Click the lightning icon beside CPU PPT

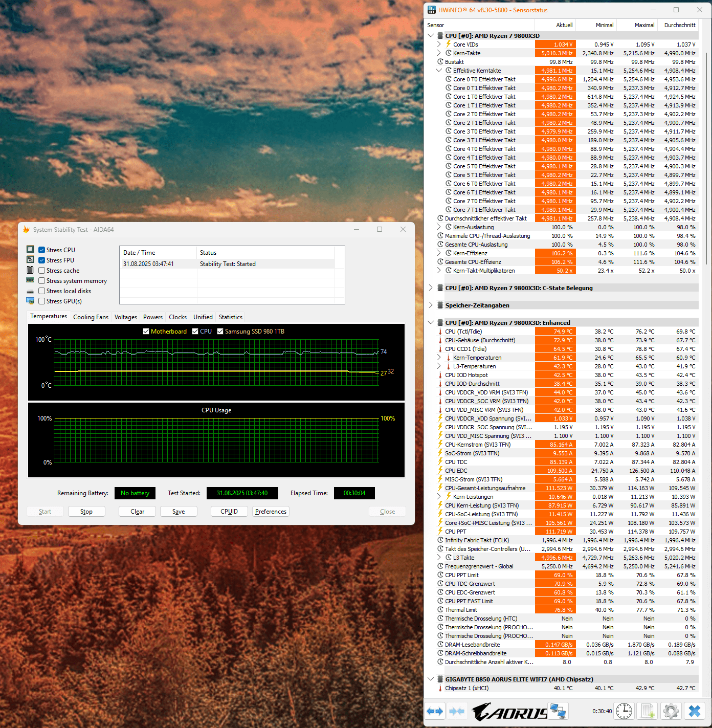[x=440, y=531]
